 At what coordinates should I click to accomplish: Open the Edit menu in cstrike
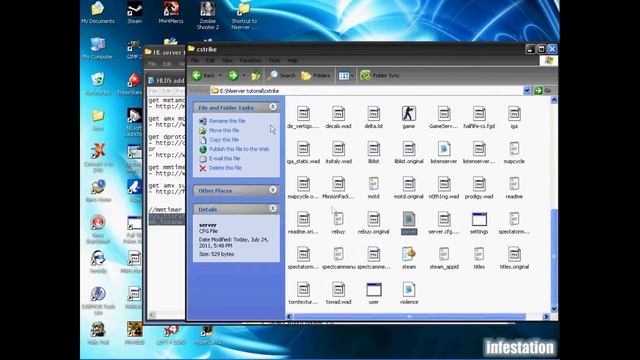point(210,60)
